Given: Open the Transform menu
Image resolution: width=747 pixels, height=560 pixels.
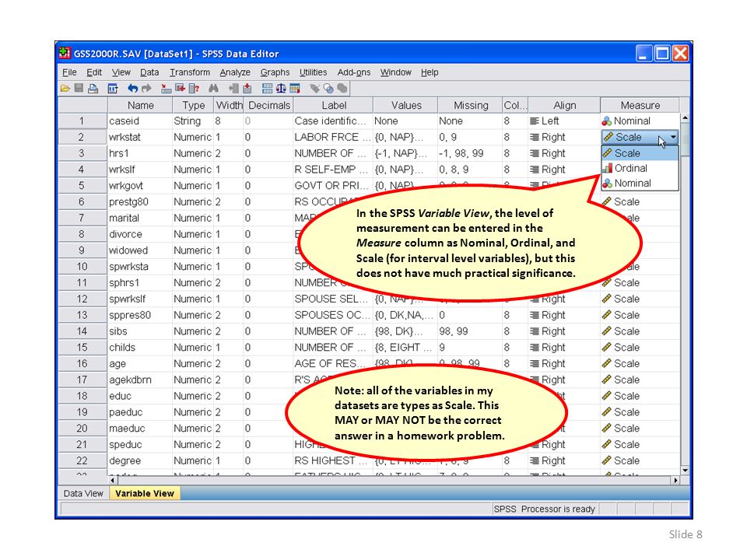Looking at the screenshot, I should tap(190, 72).
